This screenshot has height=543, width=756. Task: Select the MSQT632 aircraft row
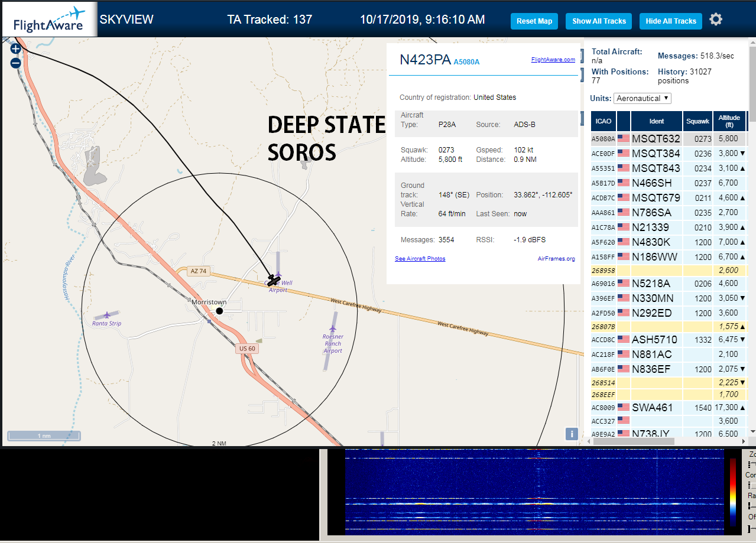tap(669, 139)
